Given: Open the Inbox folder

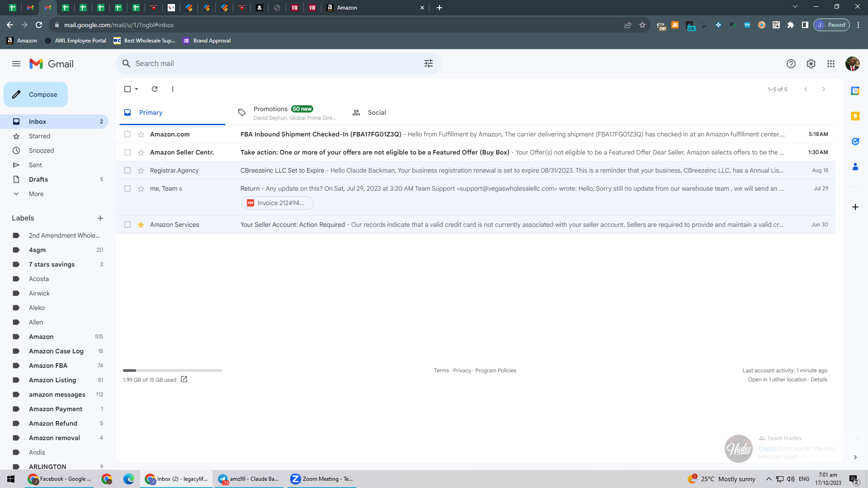Looking at the screenshot, I should tap(54, 122).
